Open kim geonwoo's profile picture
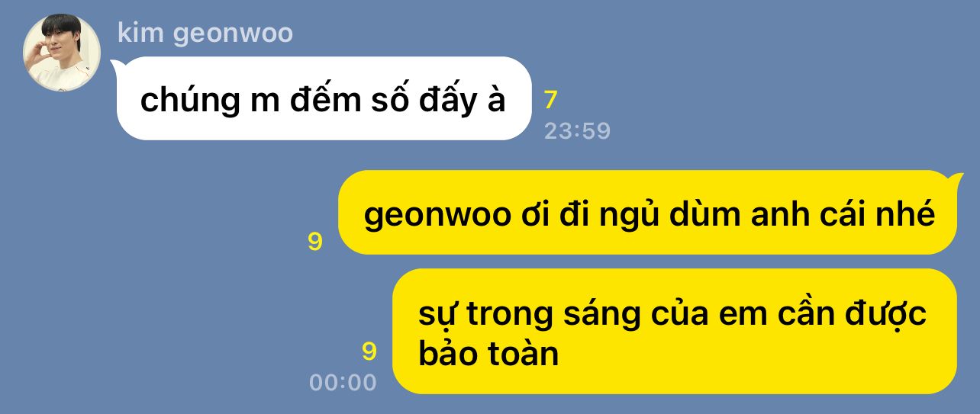Viewport: 980px width, 414px height. point(62,53)
